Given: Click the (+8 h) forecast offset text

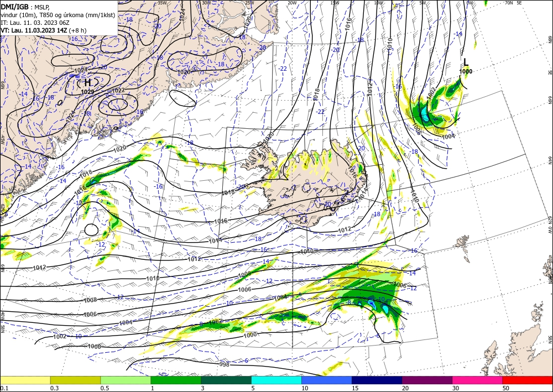Looking at the screenshot, I should [x=77, y=30].
